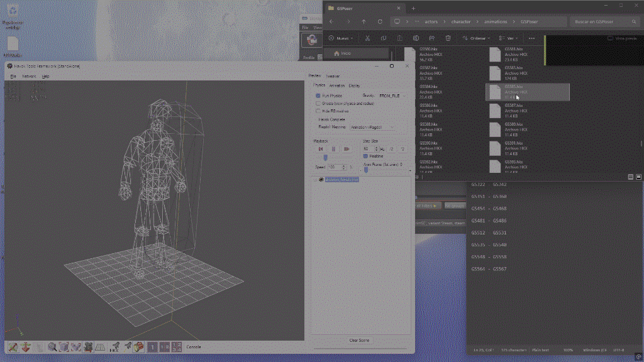Viewport: 644px width, 362px height.
Task: Switch to the Animation tab
Action: (337, 85)
